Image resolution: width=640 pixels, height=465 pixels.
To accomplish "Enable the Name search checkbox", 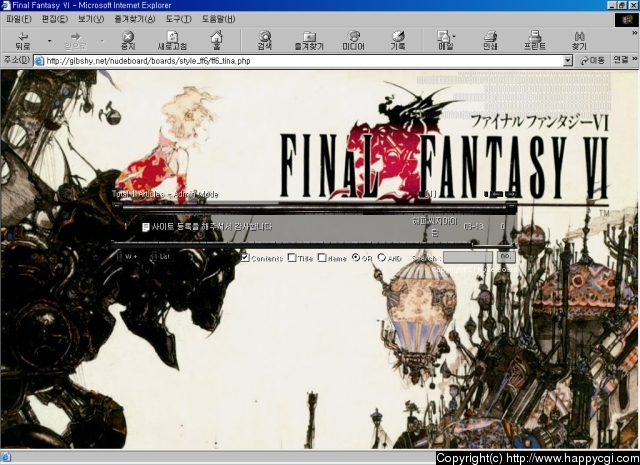I will (322, 258).
